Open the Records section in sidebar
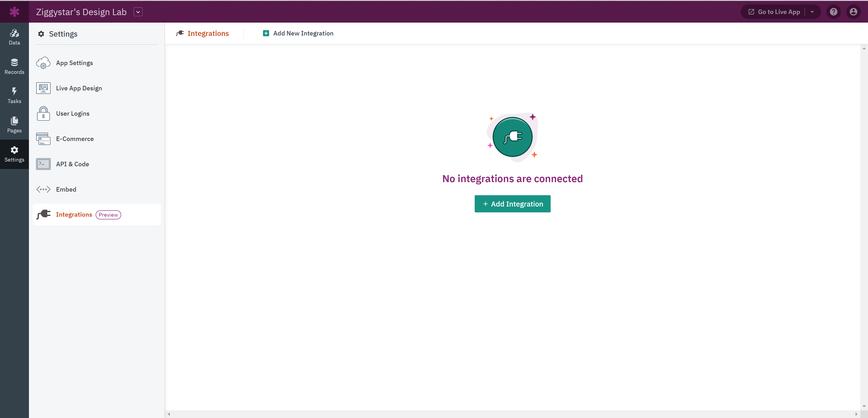The image size is (868, 418). point(14,66)
